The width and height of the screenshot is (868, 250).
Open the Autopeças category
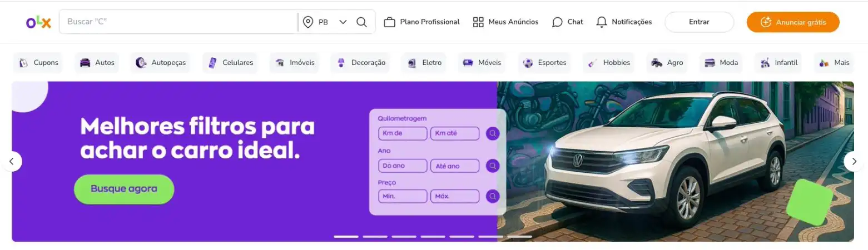pos(160,63)
